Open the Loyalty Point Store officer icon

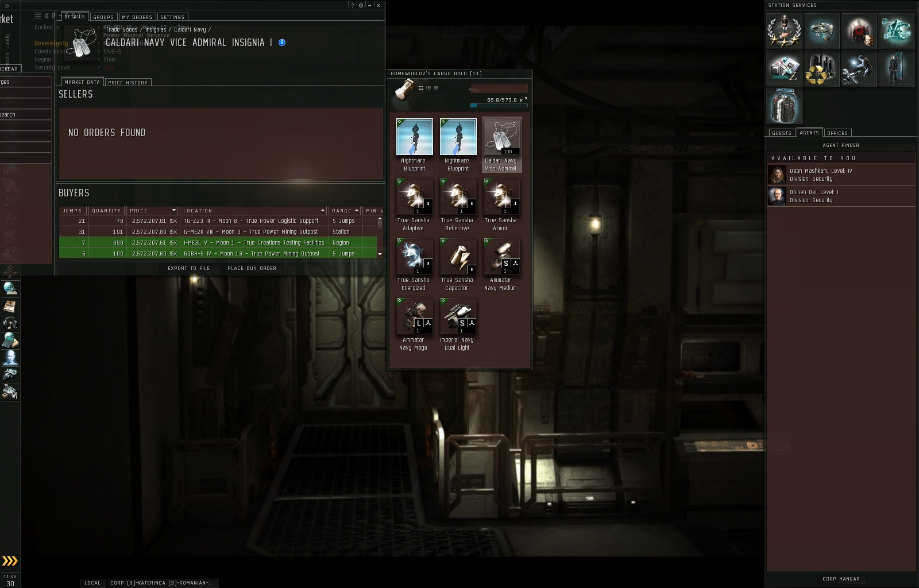783,30
